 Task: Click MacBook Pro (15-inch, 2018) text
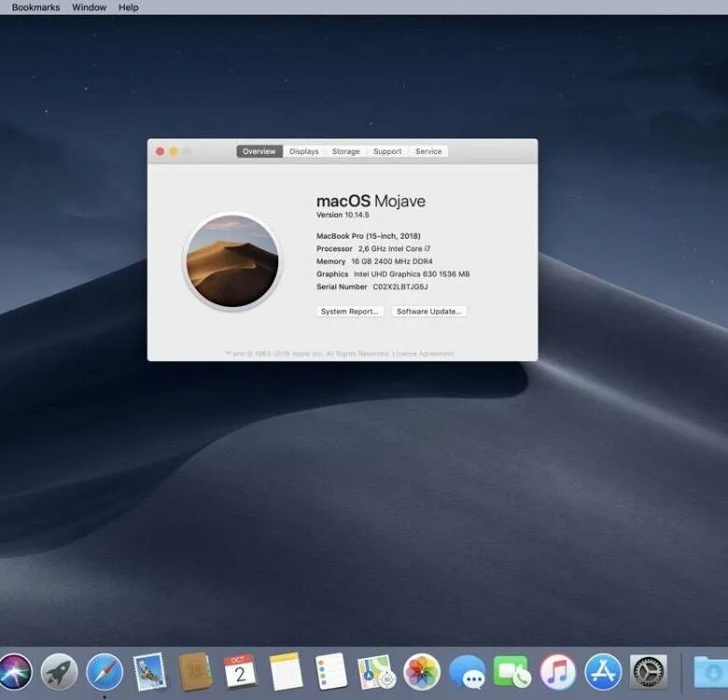pyautogui.click(x=368, y=236)
